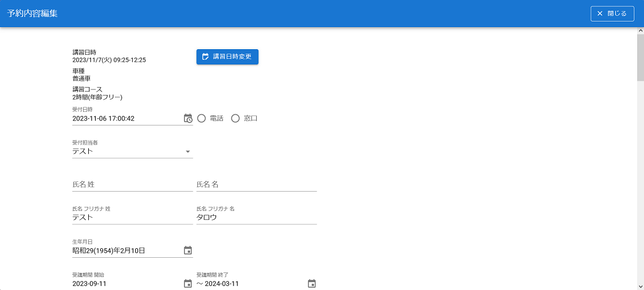
Task: Open the 受付日時 date-time picker icon
Action: [188, 118]
